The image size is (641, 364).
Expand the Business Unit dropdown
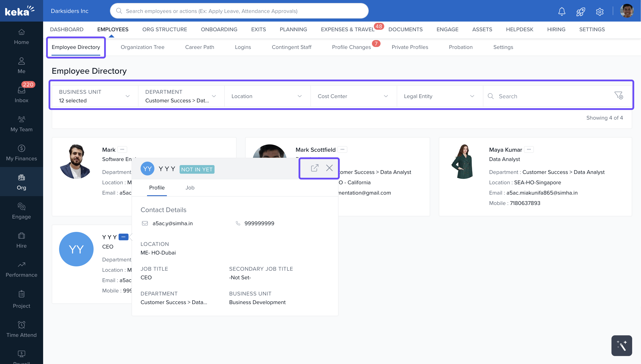tap(95, 96)
